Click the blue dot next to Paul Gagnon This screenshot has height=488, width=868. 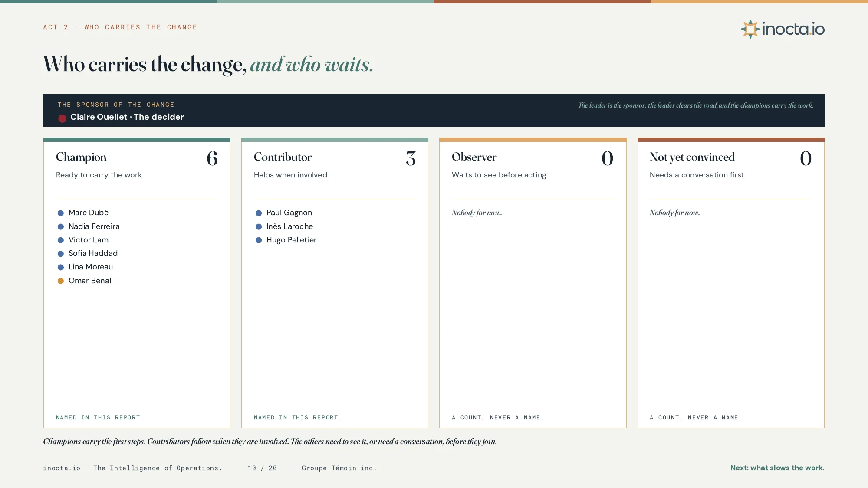(x=259, y=213)
